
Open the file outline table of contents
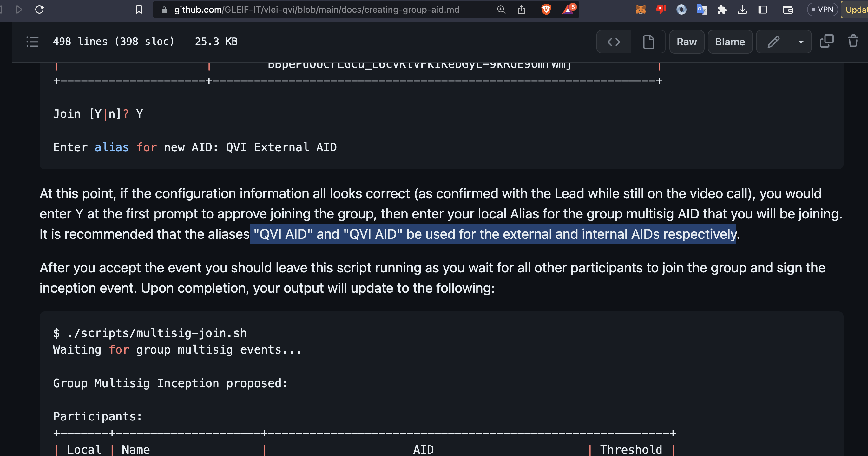(32, 42)
